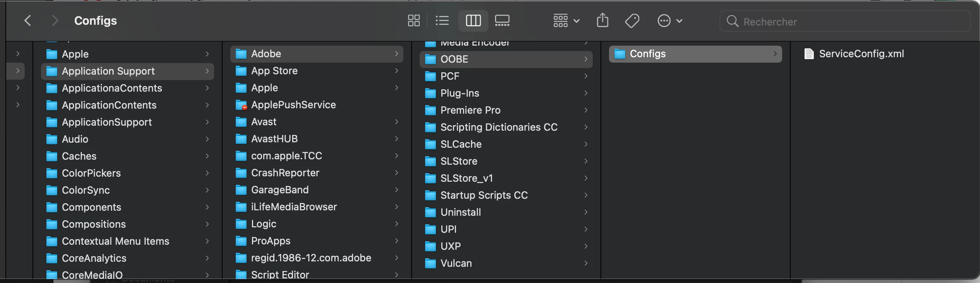980x283 pixels.
Task: Expand the CrashReporter folder chevron
Action: click(396, 173)
